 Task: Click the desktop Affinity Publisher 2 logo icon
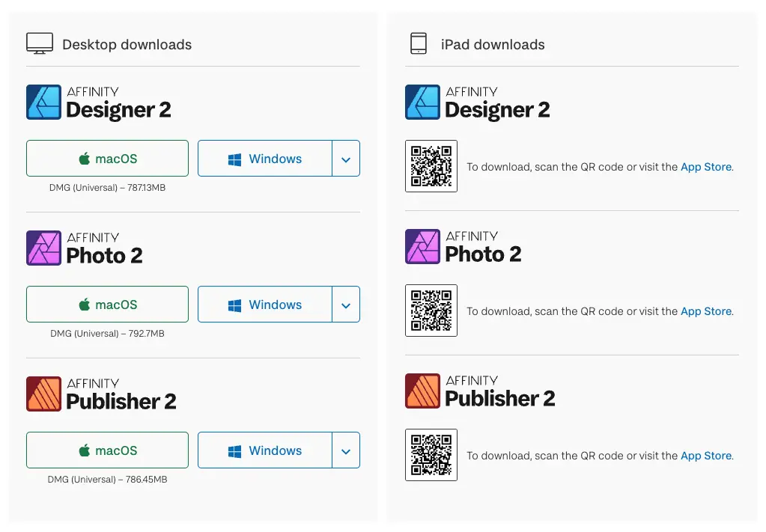[43, 394]
